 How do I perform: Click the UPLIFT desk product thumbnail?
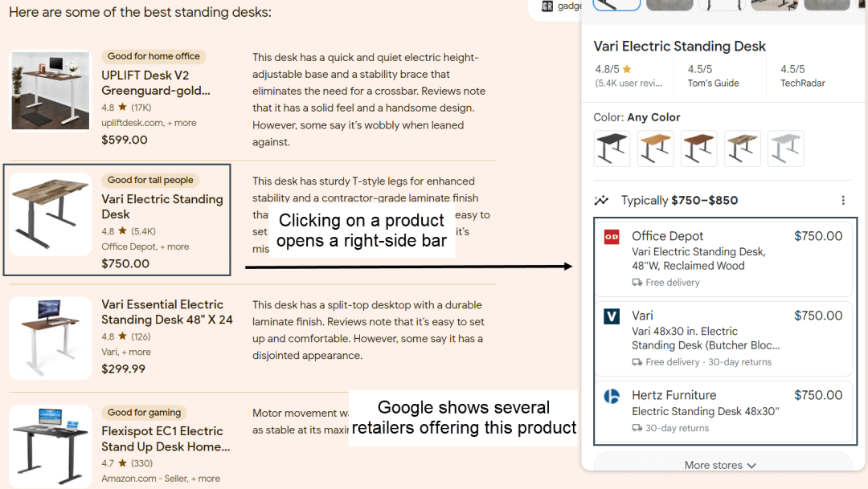click(x=50, y=90)
